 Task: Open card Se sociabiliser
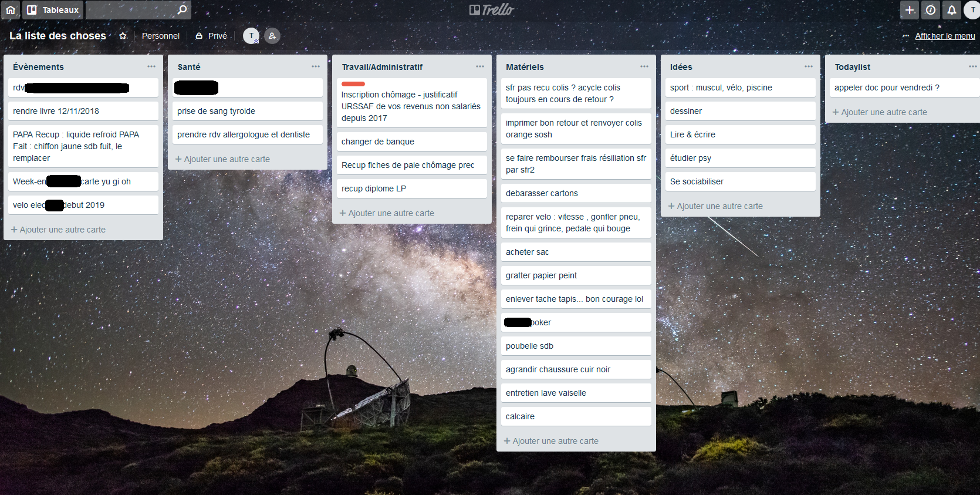coord(741,181)
